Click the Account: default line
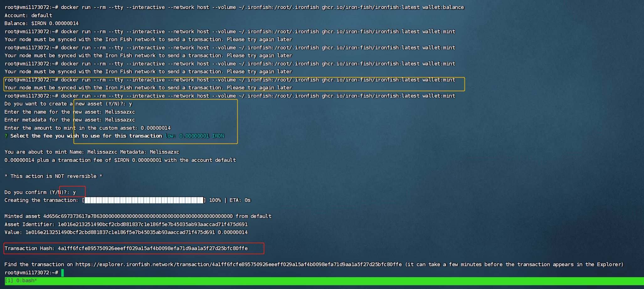The image size is (644, 289). (x=28, y=15)
